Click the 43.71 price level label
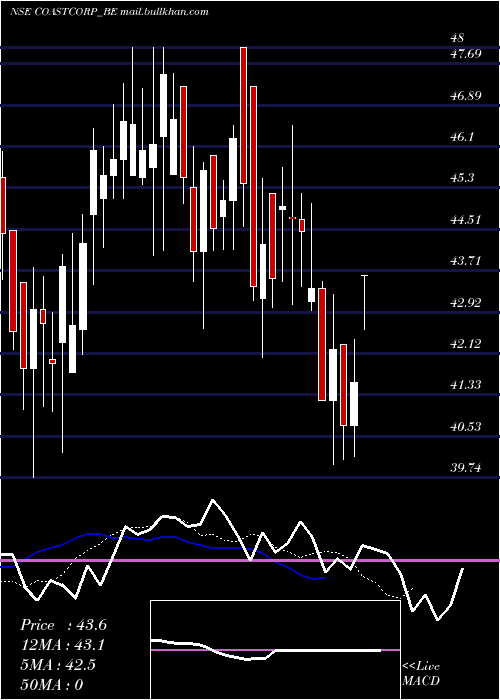 466,260
